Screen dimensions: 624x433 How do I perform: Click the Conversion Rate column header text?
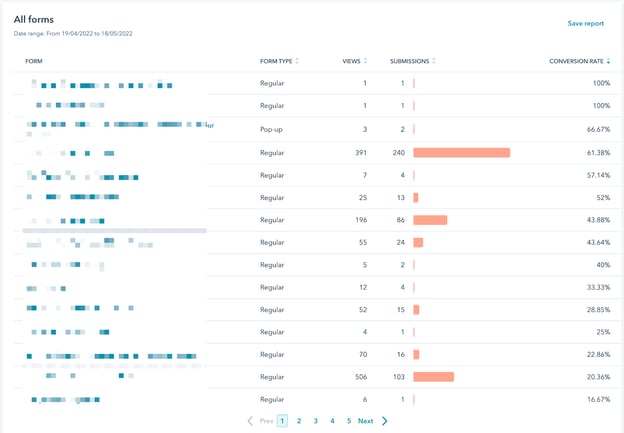(x=576, y=61)
